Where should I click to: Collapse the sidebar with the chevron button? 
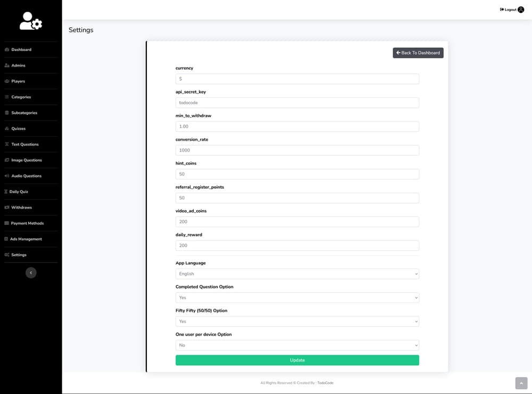[x=31, y=273]
